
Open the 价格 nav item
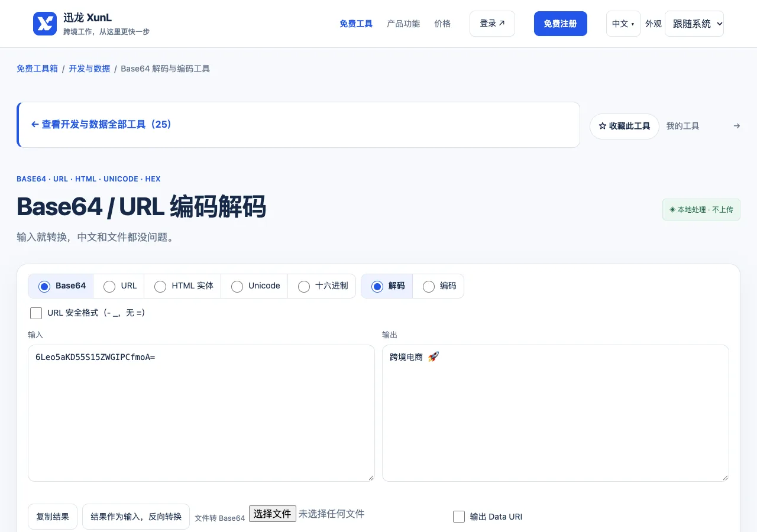tap(442, 24)
